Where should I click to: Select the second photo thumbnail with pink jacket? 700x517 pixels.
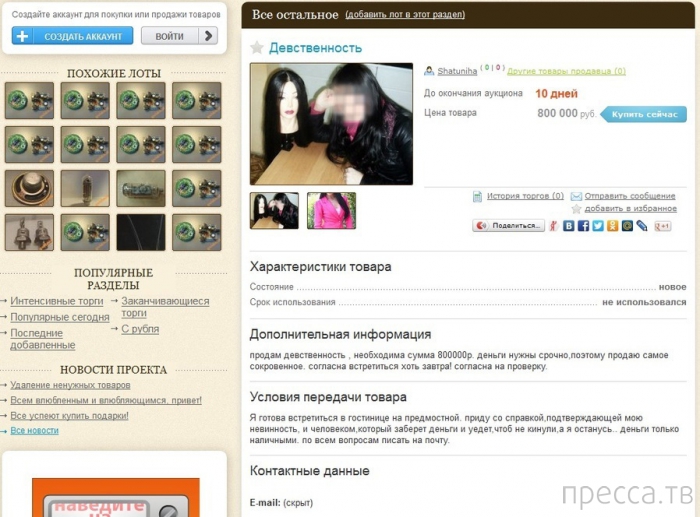click(331, 211)
